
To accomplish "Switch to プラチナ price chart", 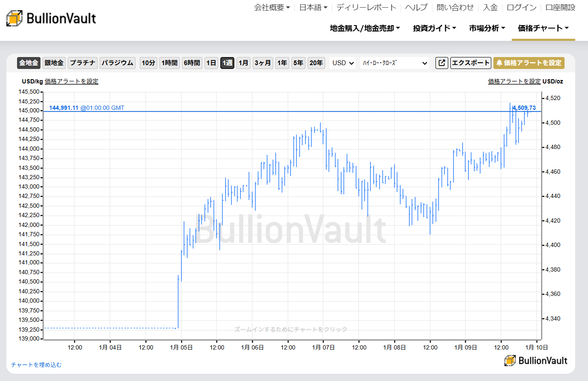I will point(82,63).
